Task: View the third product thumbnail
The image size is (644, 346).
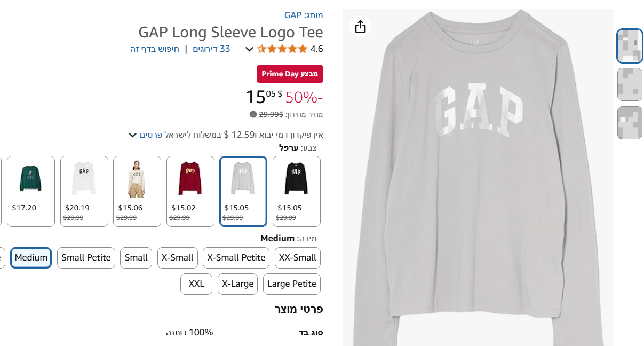Action: pos(630,123)
